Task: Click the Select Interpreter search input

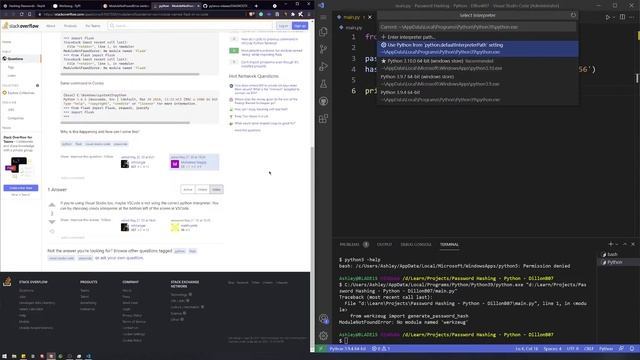Action: (x=478, y=27)
